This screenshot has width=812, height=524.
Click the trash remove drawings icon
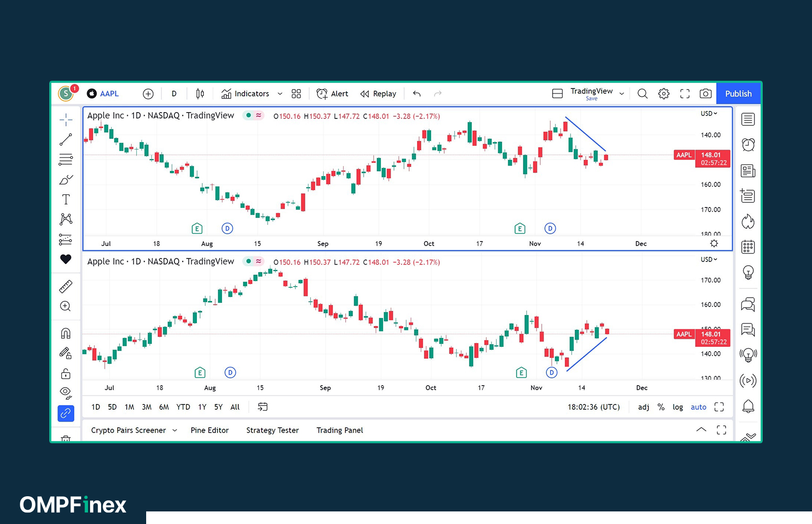(66, 438)
